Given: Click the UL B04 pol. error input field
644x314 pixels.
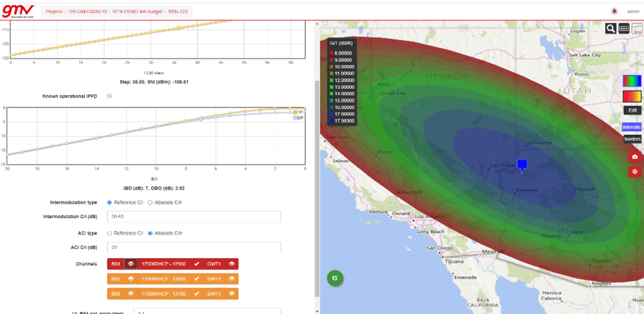Looking at the screenshot, I should click(x=207, y=311).
